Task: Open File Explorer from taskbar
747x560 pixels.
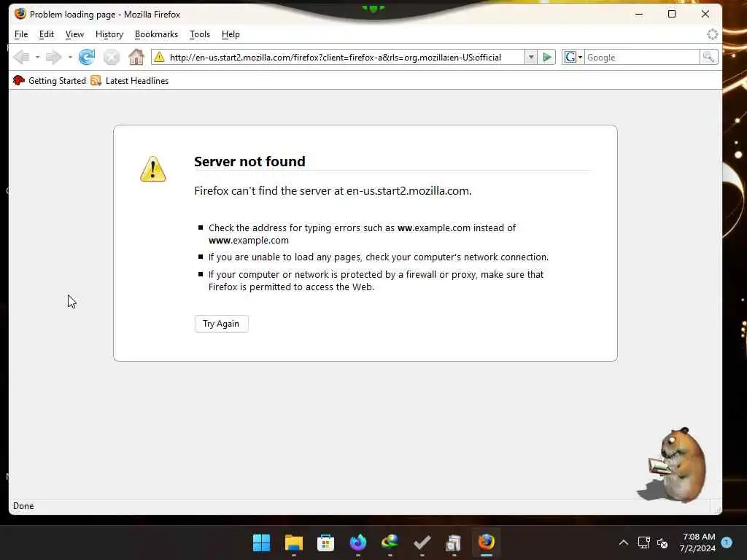Action: click(293, 542)
